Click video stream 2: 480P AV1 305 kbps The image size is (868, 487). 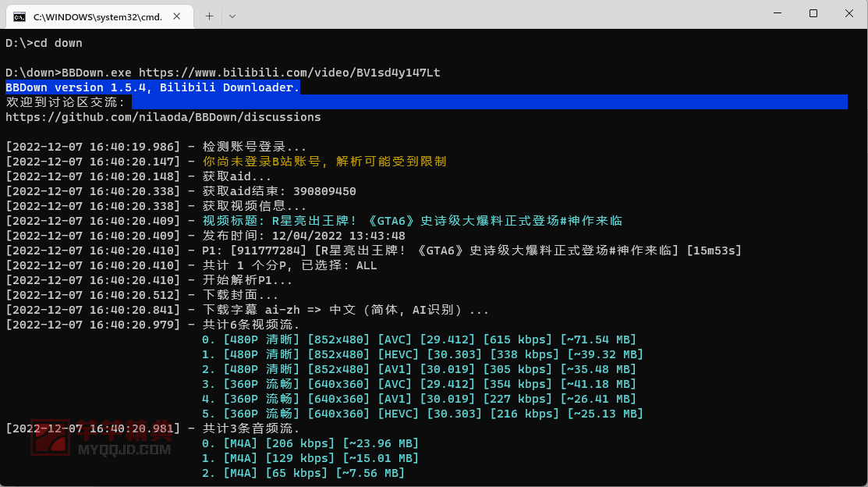419,369
